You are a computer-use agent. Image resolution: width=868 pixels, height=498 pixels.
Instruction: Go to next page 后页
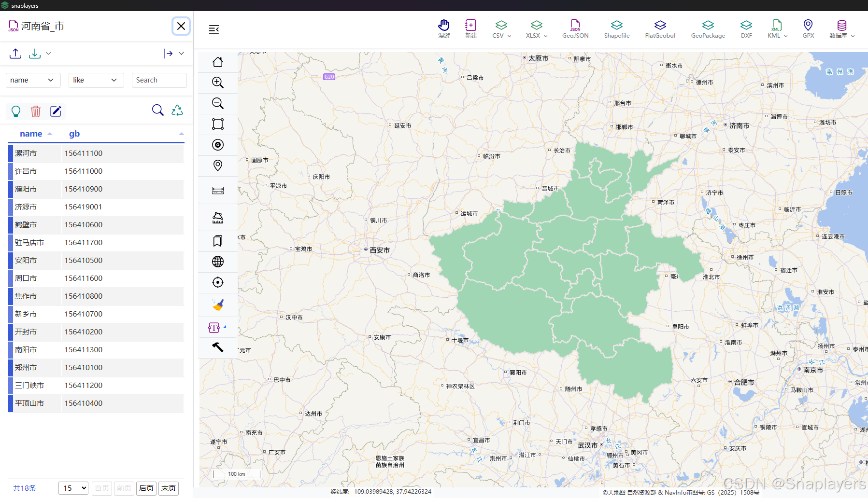tap(146, 488)
